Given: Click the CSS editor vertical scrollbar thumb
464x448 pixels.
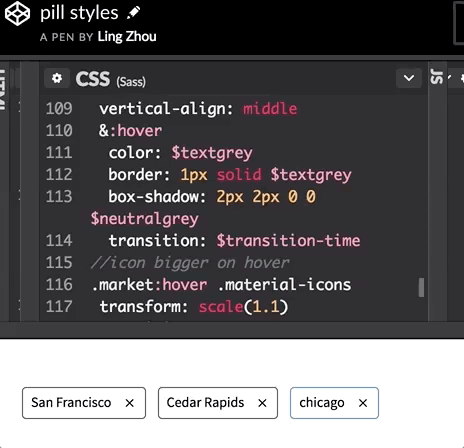Looking at the screenshot, I should (x=421, y=287).
